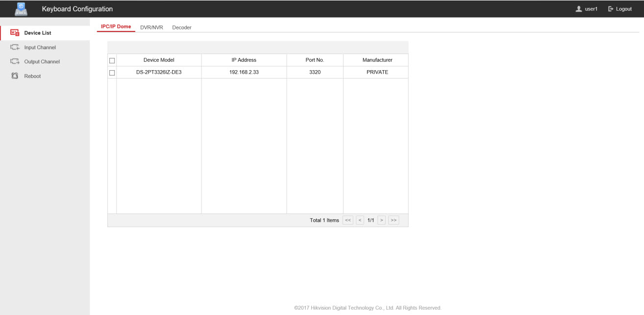Tick the select-all checkbox in table header
Viewport: 644px width, 315px height.
[112, 60]
